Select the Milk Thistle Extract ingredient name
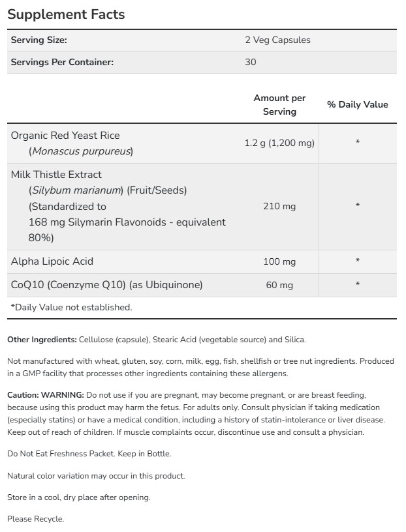 [x=56, y=175]
